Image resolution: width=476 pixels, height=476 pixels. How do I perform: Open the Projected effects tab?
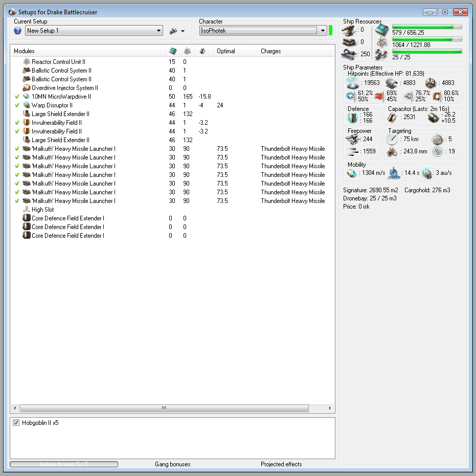[x=281, y=464]
